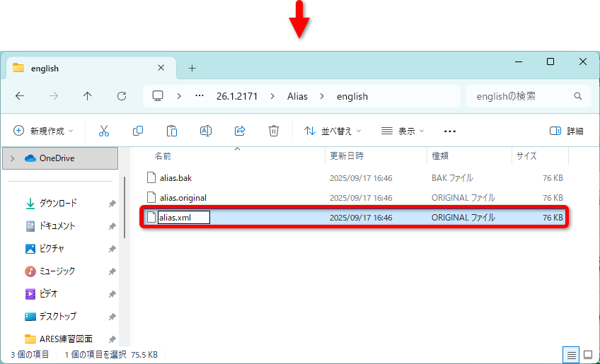Click the Rename icon in toolbar

pos(206,131)
